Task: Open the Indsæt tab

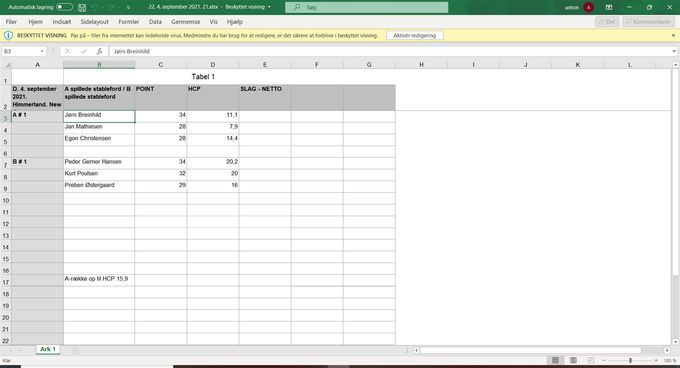Action: click(62, 22)
